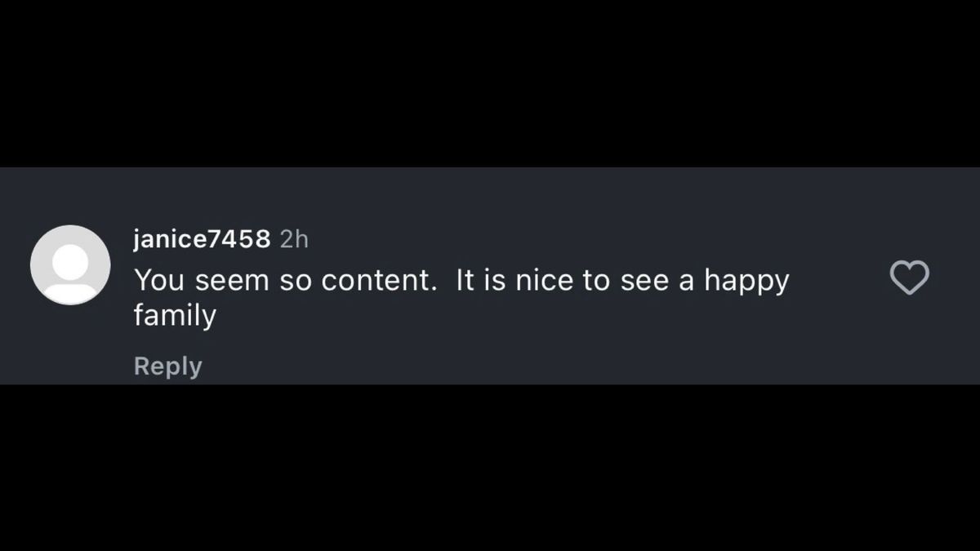
Task: Select the comment text starting "You seem so content"
Action: pos(461,297)
